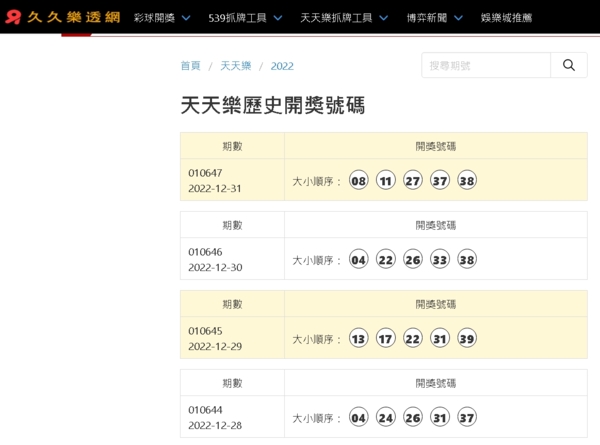Viewport: 600px width, 445px height.
Task: Select ball 17 in draw 010645
Action: [386, 339]
